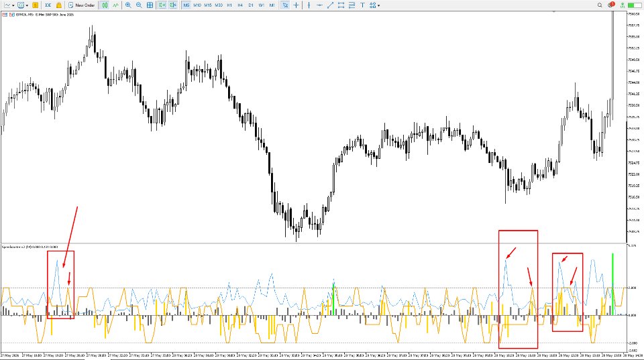Open the chart type dropdown arrow
Screen dimensions: 644x360
pyautogui.click(x=13, y=5)
